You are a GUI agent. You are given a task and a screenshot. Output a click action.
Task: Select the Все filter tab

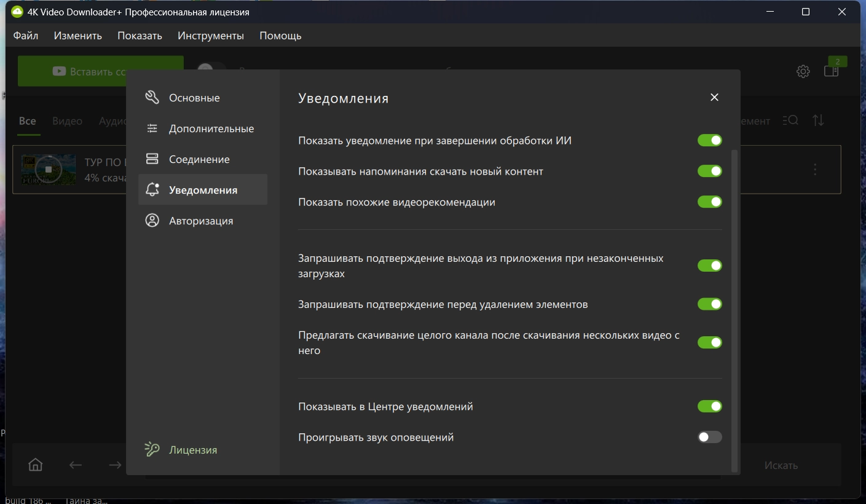[28, 121]
